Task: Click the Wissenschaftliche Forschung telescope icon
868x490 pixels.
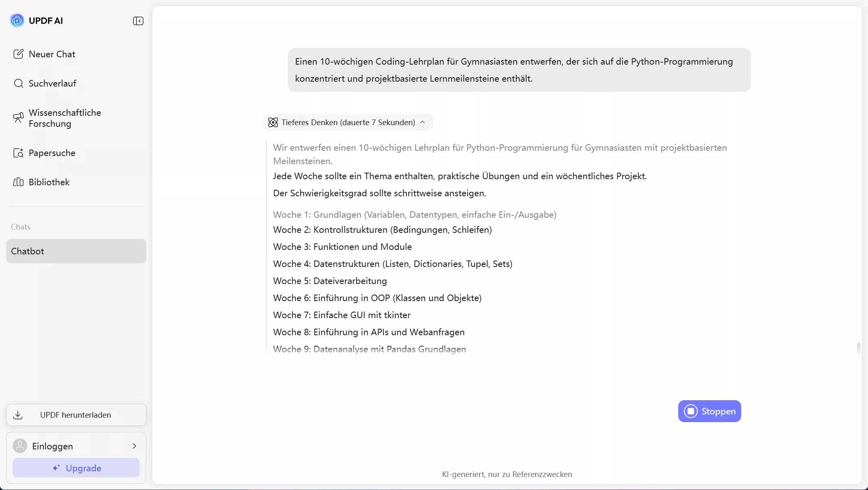Action: 18,118
